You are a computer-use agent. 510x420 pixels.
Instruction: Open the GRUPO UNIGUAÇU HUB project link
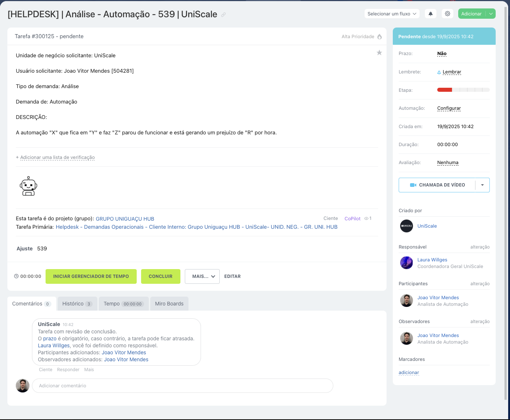click(x=125, y=219)
